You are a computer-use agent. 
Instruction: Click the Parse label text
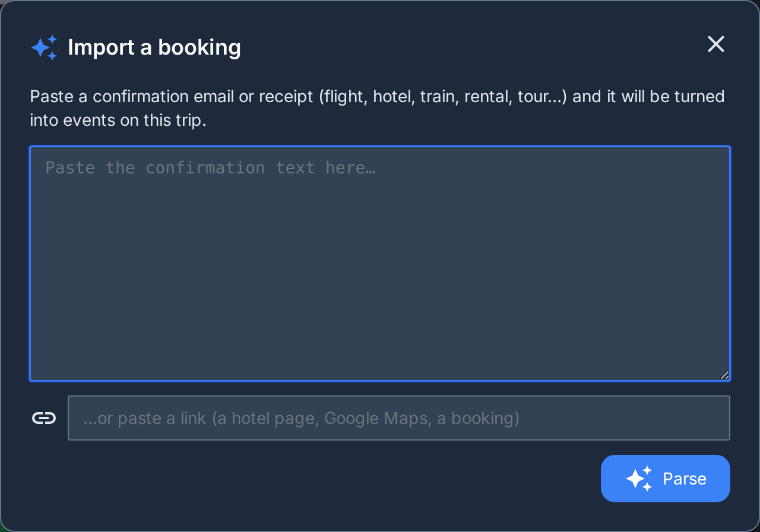(685, 479)
